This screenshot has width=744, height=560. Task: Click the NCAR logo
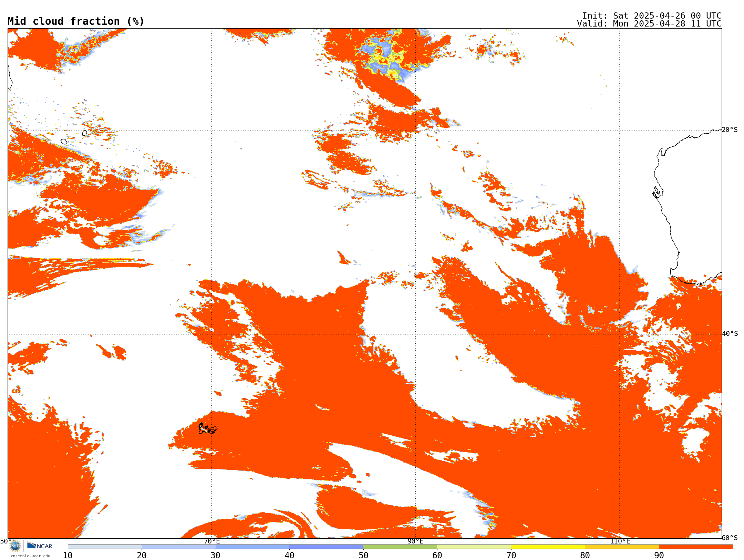[x=40, y=546]
